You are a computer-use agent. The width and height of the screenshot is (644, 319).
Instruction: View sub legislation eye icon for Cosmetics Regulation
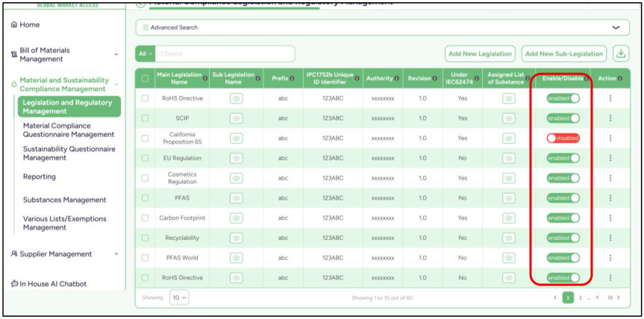pos(236,178)
